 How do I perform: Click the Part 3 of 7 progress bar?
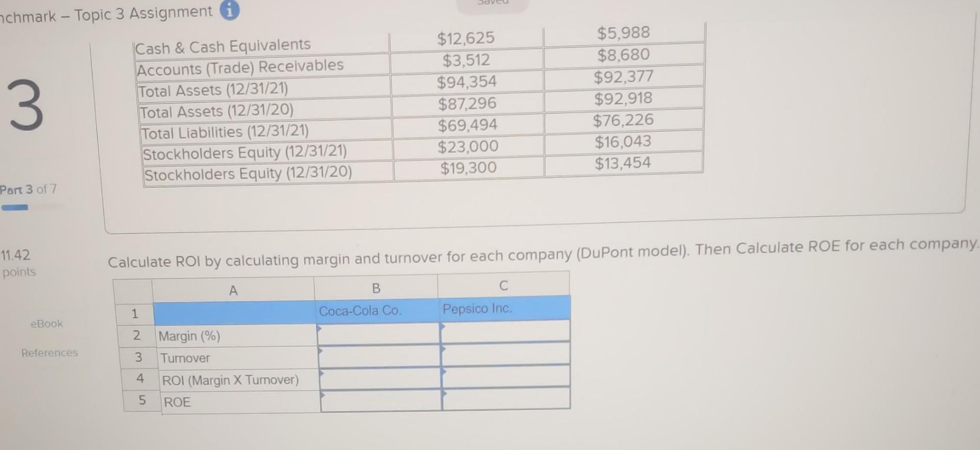15,208
